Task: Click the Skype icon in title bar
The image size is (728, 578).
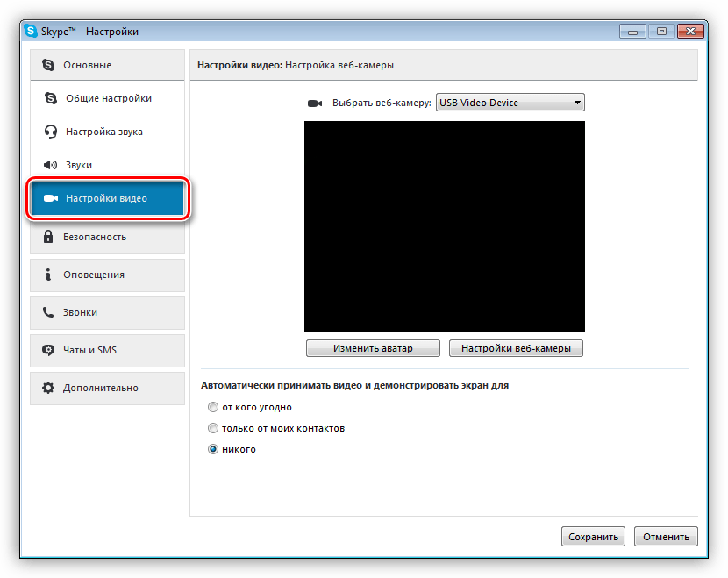Action: tap(31, 32)
